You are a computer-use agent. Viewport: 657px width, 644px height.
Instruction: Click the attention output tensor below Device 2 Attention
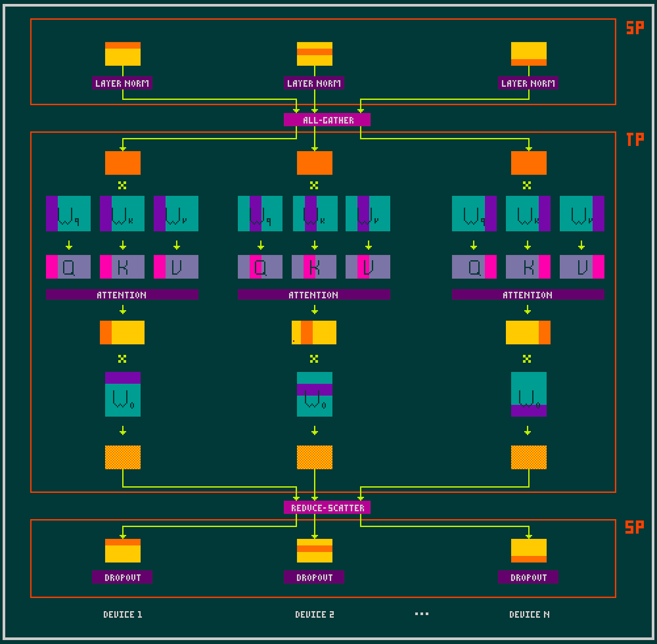point(314,332)
